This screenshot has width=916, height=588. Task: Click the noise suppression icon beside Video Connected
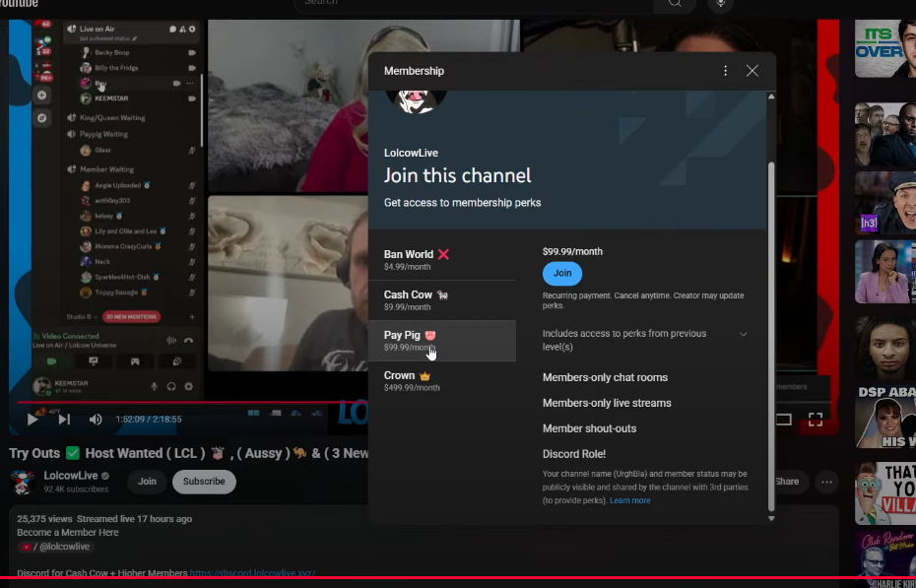(x=171, y=341)
